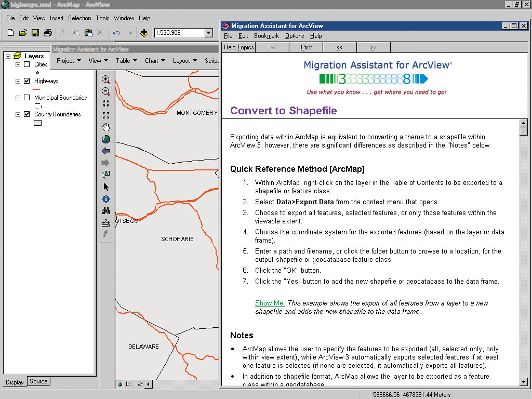Viewport: 532px width, 399px height.
Task: Open the Chart dropdown in Migration toolbar
Action: coord(155,60)
